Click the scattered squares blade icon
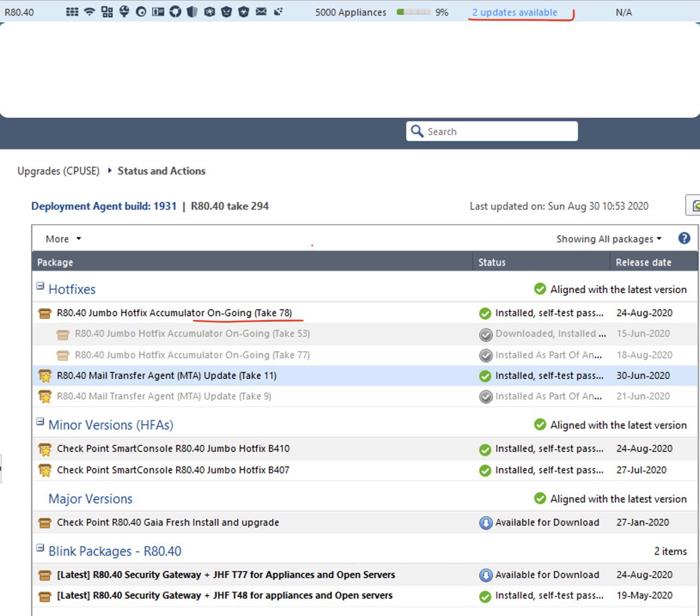Viewport: 700px width, 616px height. coord(278,11)
